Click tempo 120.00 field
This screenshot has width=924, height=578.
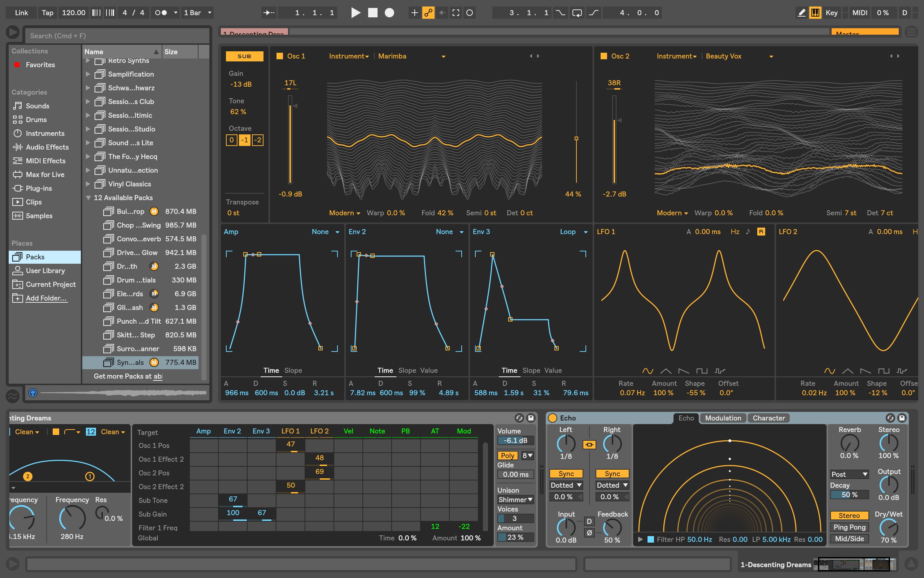pos(74,13)
